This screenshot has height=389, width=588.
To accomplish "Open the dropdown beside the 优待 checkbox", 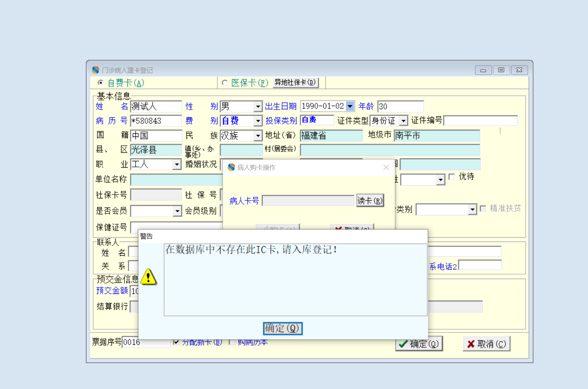I will point(440,180).
